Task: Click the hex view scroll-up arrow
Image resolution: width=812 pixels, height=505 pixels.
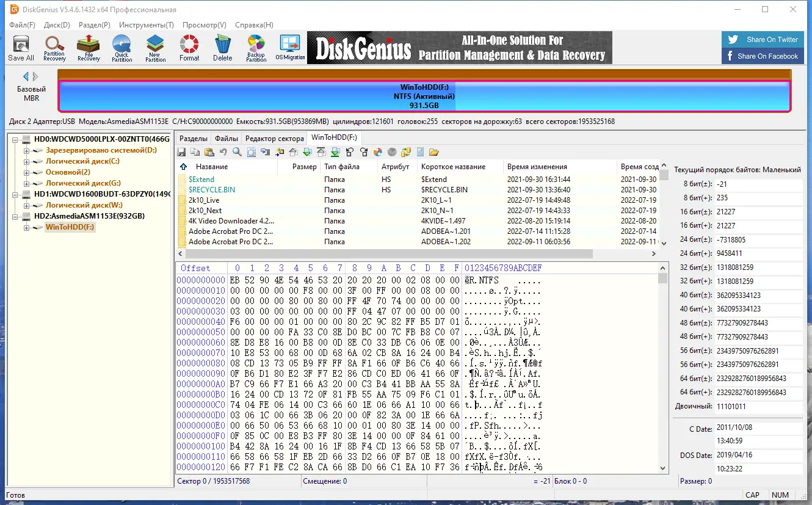Action: [663, 268]
